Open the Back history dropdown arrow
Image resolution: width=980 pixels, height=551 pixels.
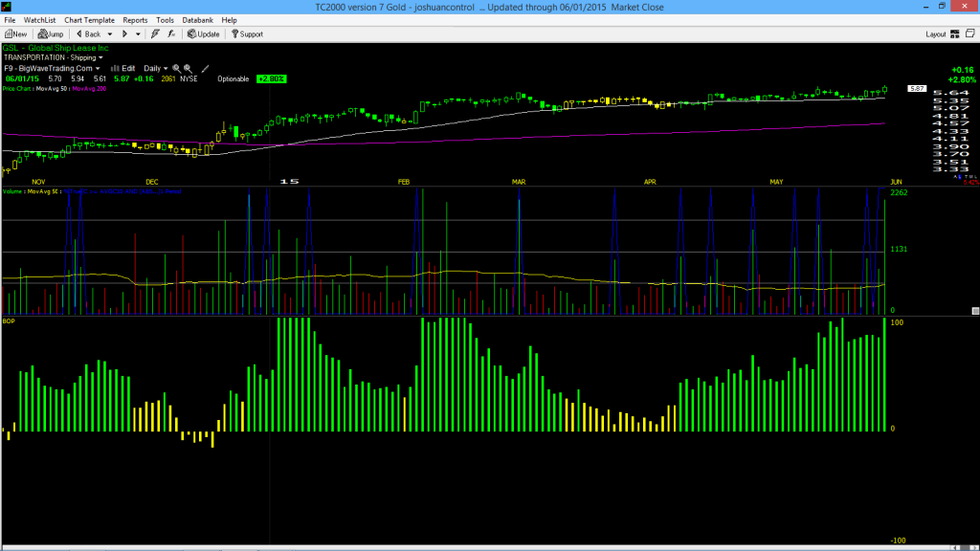110,34
